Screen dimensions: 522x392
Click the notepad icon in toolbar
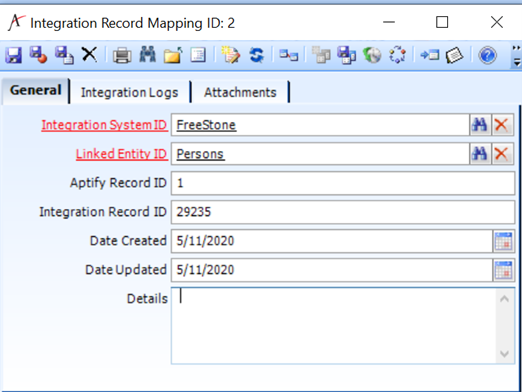coord(454,55)
